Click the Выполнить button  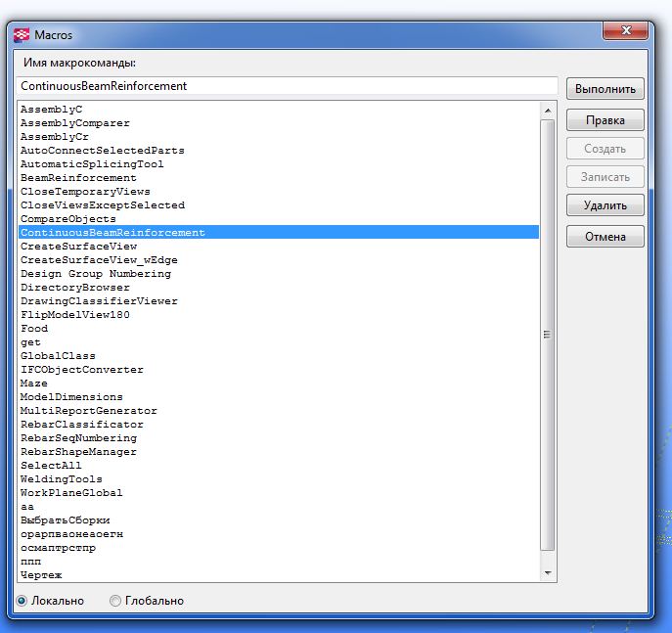pyautogui.click(x=605, y=89)
